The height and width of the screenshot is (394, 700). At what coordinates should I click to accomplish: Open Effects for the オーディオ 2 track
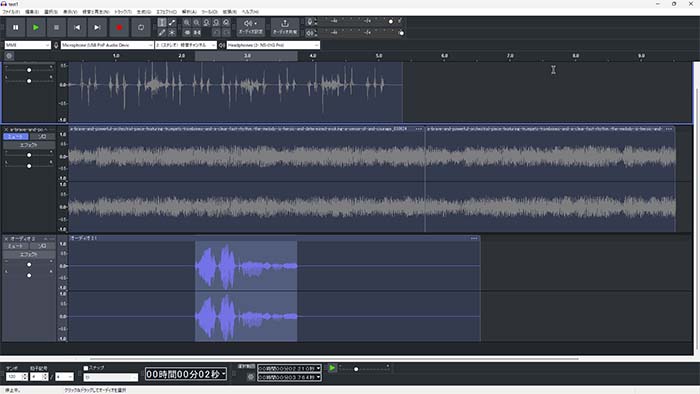[x=29, y=254]
